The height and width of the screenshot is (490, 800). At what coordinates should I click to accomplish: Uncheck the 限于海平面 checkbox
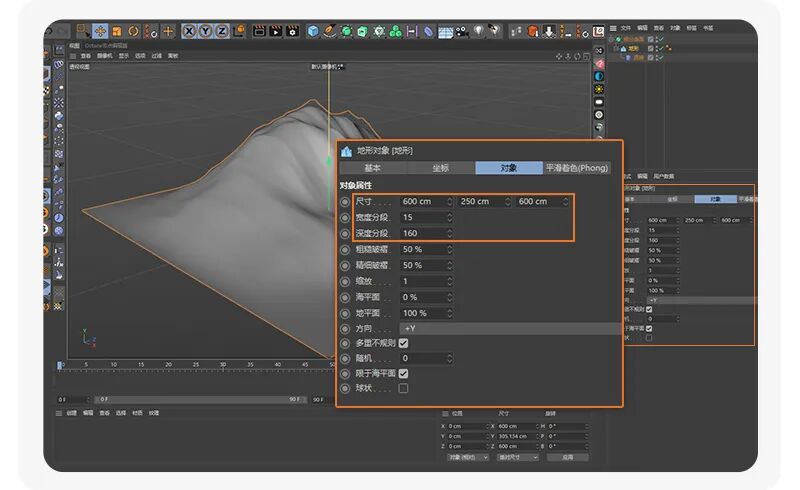tap(403, 374)
